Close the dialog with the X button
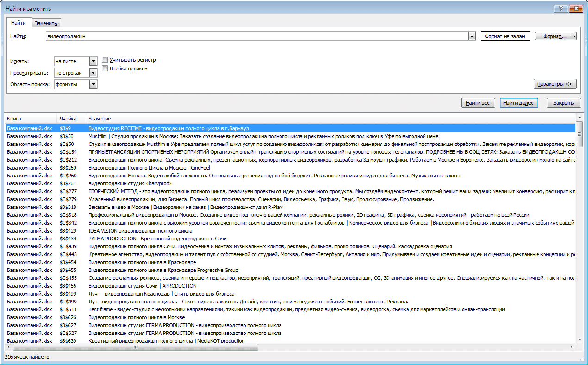Screen dimensions: 588x365 [x=576, y=8]
